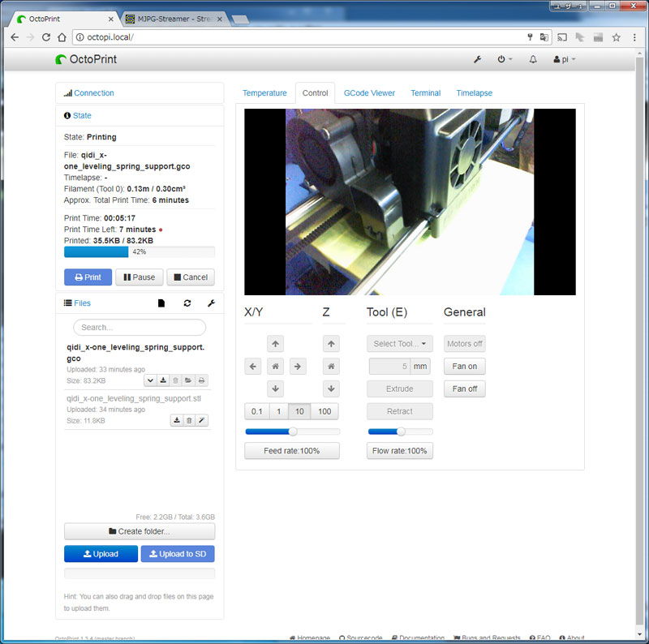Open the Chrome three-dot menu
Viewport: 649px width, 644px height.
pos(634,37)
